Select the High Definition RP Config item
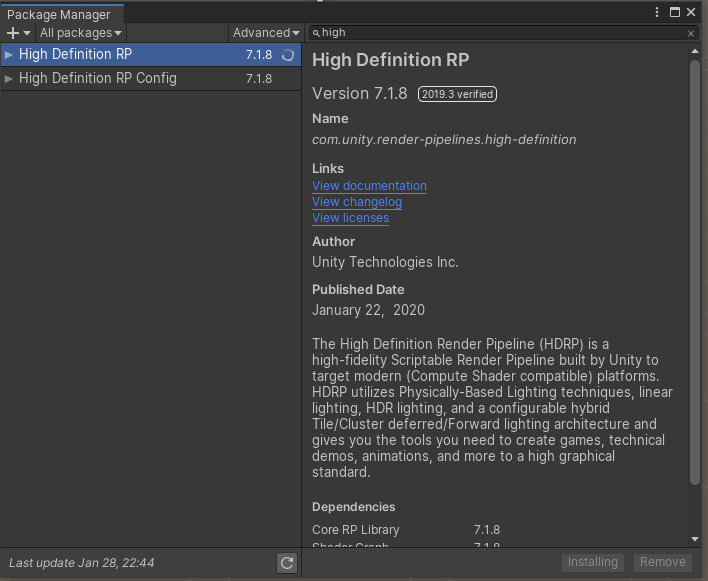 (151, 79)
